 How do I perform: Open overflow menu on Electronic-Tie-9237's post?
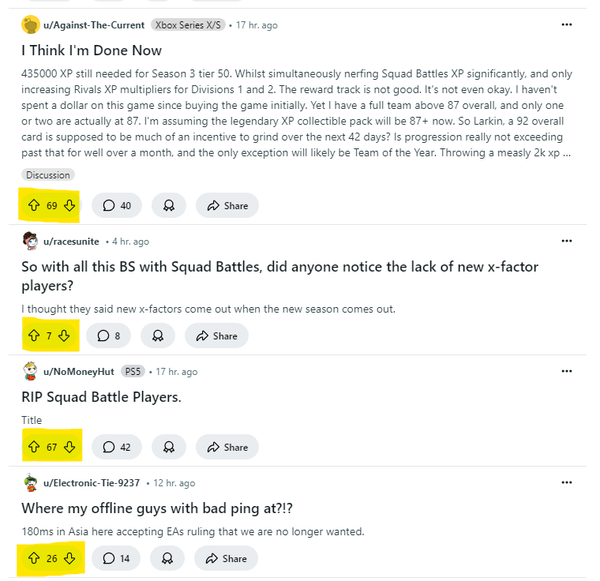[566, 482]
